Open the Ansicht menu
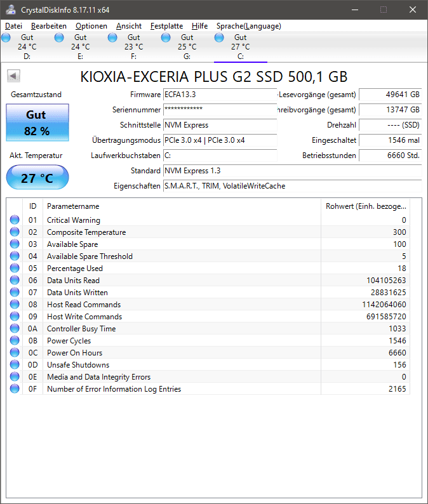The image size is (428, 504). [129, 26]
